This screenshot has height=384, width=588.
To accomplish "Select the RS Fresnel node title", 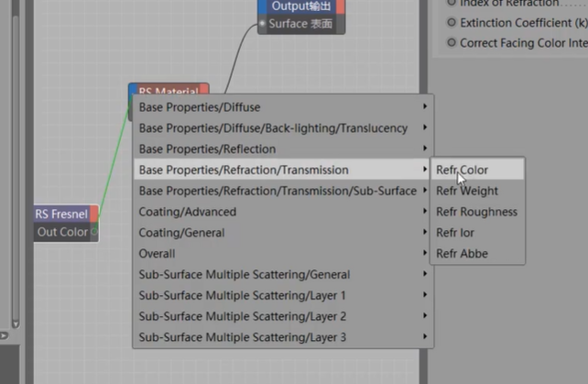I will coord(61,214).
